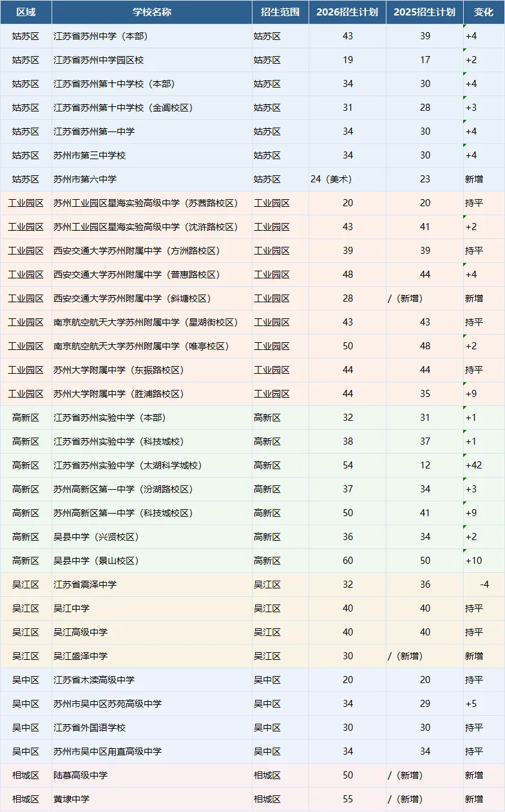This screenshot has width=505, height=812.
Task: Select 2026 plan value 55
Action: click(x=348, y=799)
